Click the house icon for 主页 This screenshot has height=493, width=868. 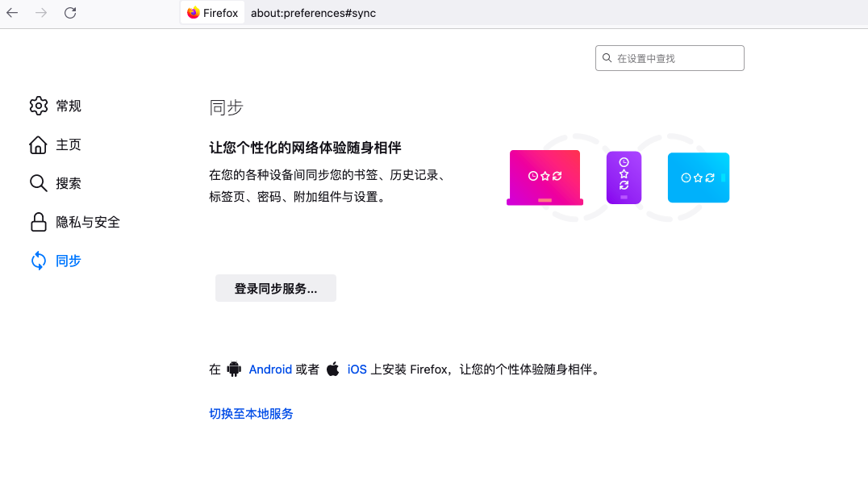(x=38, y=144)
